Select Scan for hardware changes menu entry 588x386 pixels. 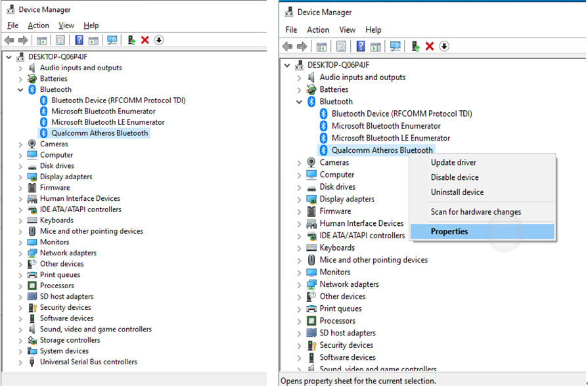(x=476, y=212)
